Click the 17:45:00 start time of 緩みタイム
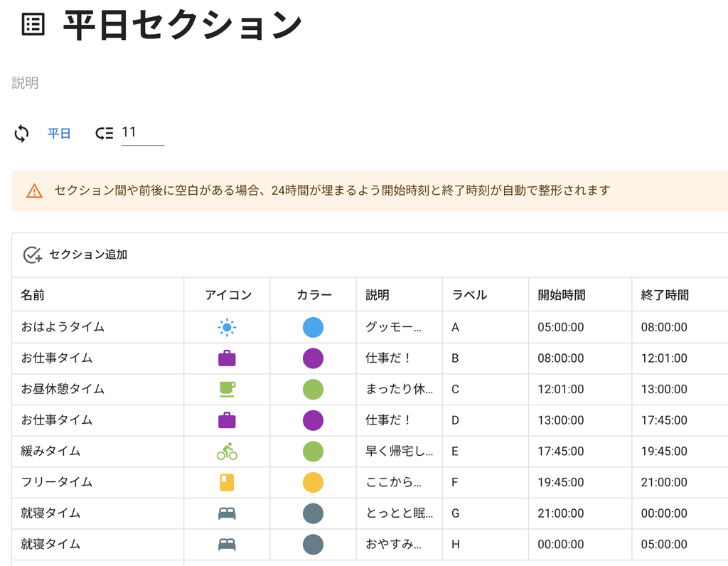 [561, 452]
